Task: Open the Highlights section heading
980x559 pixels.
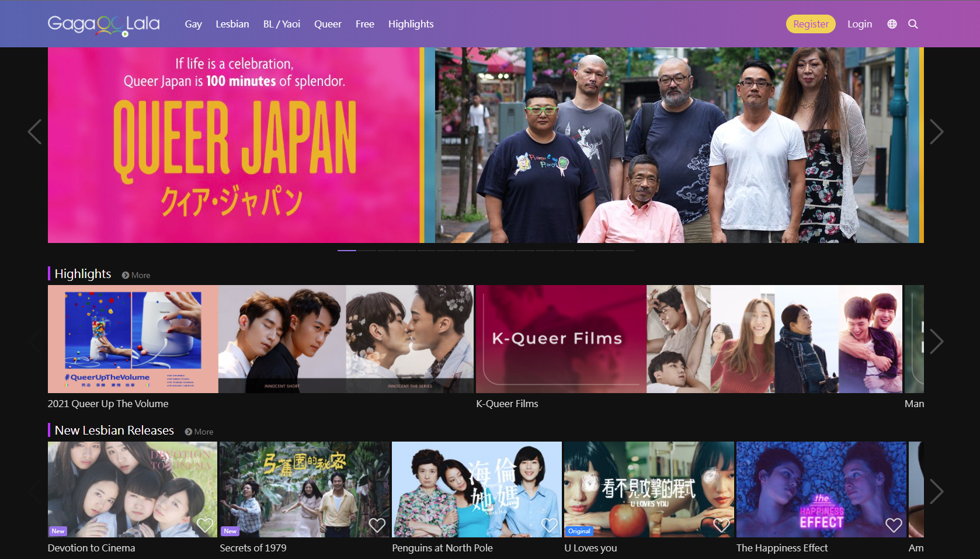Action: [x=83, y=274]
